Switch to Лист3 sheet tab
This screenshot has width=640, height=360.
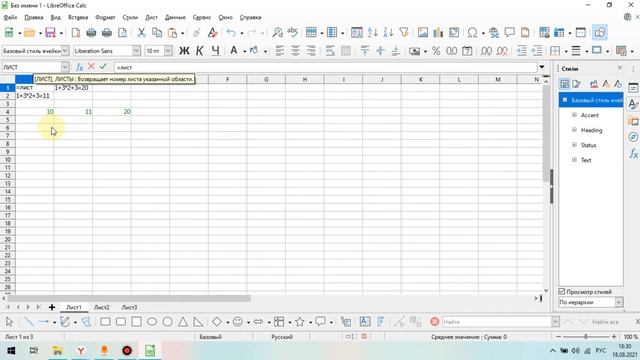point(129,307)
